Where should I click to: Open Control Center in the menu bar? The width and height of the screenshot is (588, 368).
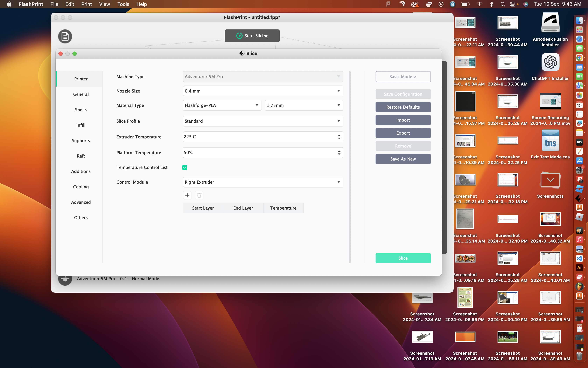pyautogui.click(x=513, y=4)
